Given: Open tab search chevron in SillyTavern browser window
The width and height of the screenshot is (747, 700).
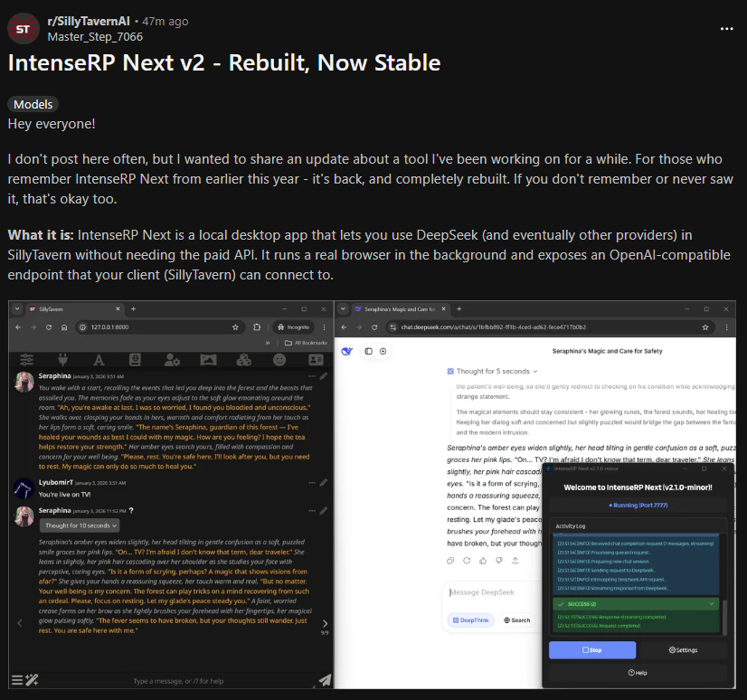Looking at the screenshot, I should pos(17,308).
